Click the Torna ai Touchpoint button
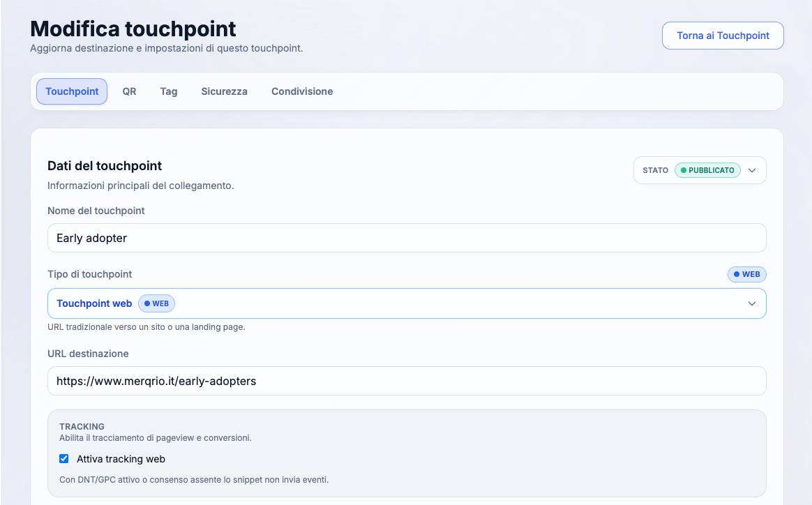Viewport: 812px width, 505px height. 723,36
